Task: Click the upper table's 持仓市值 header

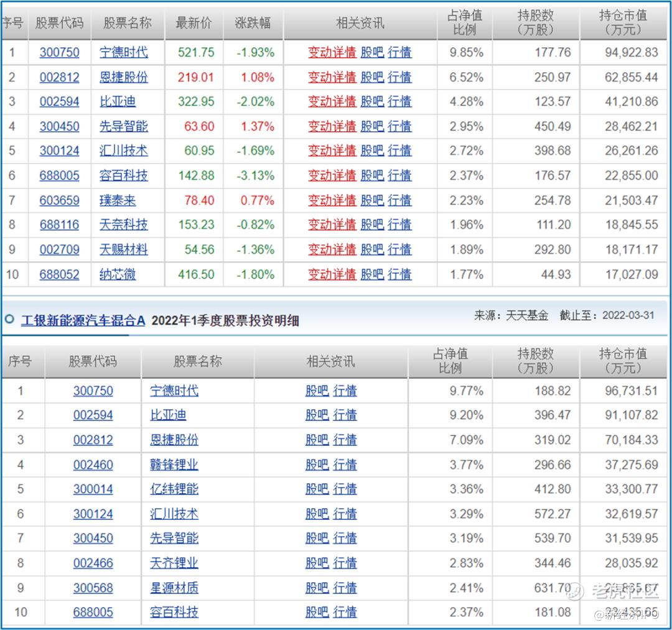Action: [x=623, y=23]
